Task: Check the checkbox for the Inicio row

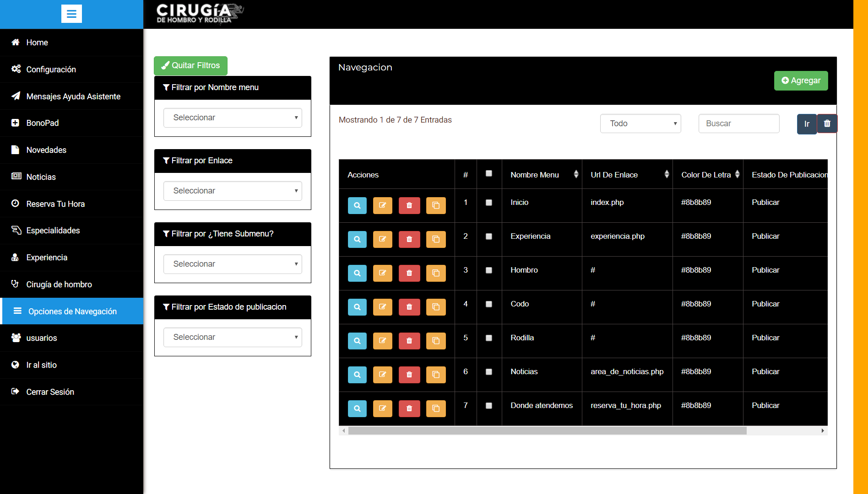Action: point(488,203)
